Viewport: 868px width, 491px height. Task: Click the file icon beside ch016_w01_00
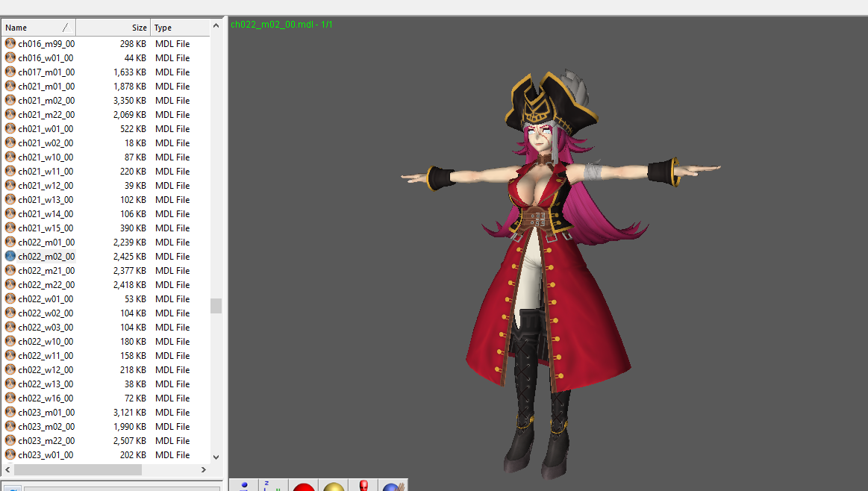point(10,57)
